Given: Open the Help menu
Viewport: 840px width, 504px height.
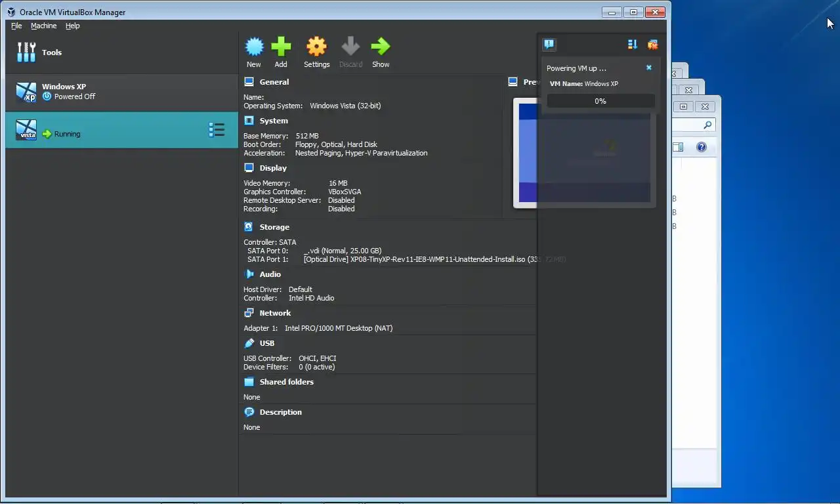Looking at the screenshot, I should coord(72,26).
